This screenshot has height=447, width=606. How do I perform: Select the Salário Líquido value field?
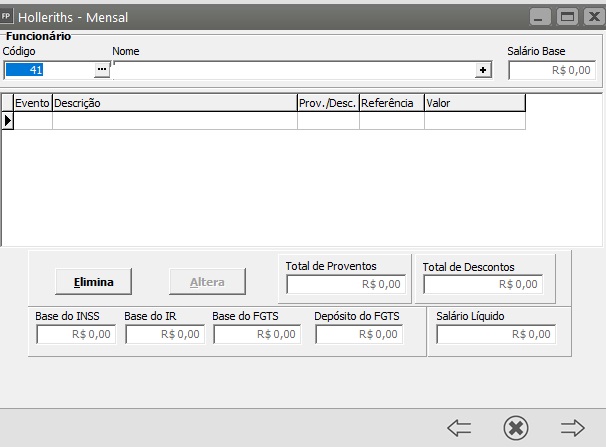tap(495, 334)
